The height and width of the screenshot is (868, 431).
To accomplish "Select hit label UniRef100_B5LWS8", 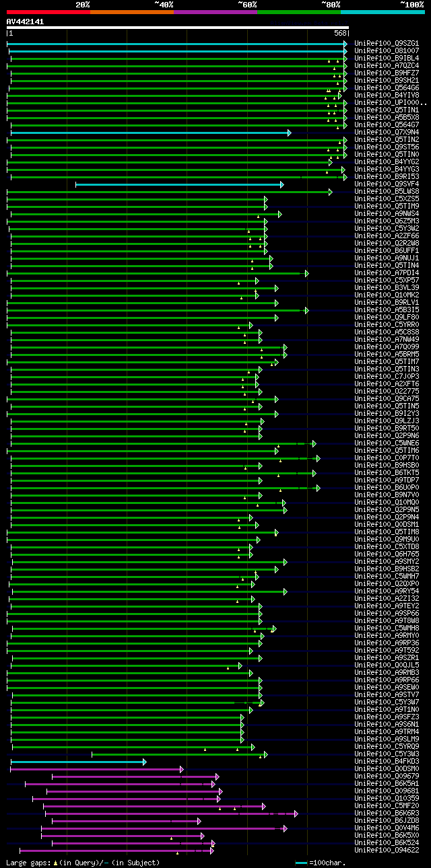I will pyautogui.click(x=387, y=191).
